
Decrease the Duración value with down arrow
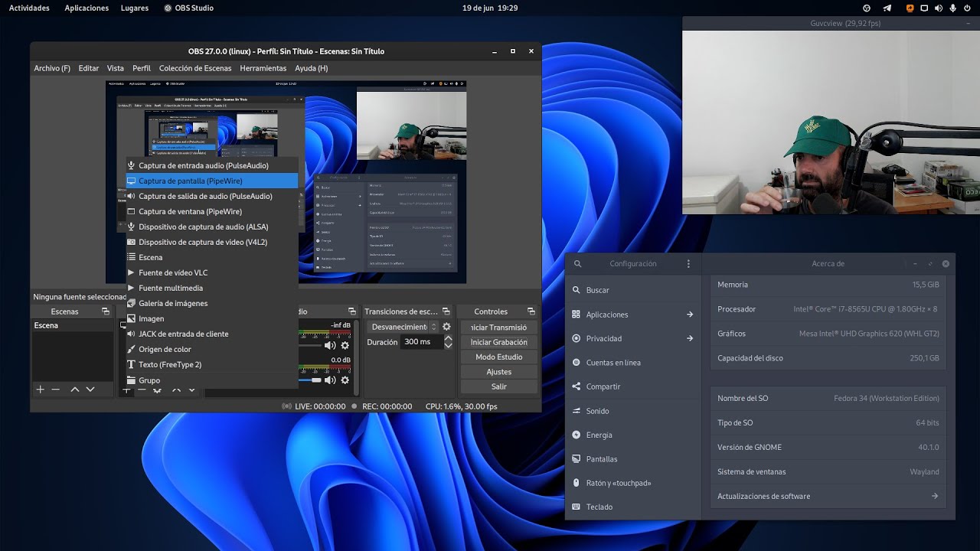point(449,346)
